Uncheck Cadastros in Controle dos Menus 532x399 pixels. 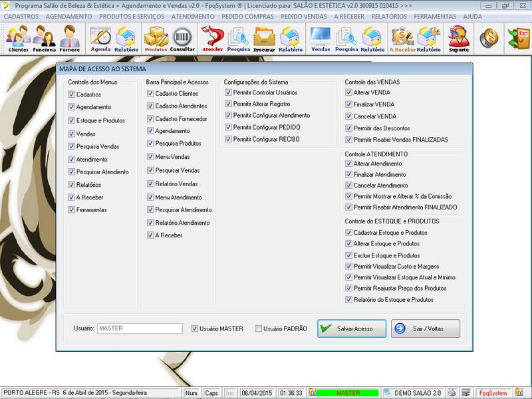pos(71,94)
